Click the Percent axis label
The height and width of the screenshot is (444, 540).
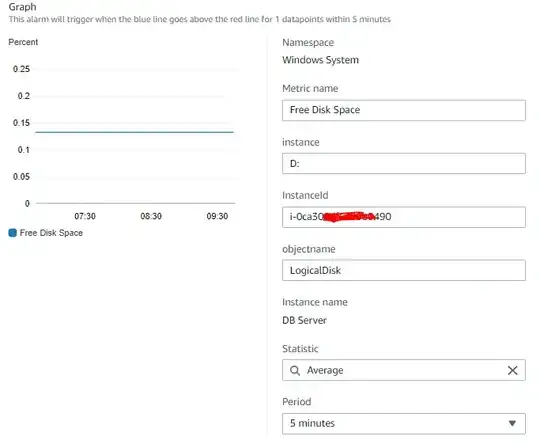(23, 42)
